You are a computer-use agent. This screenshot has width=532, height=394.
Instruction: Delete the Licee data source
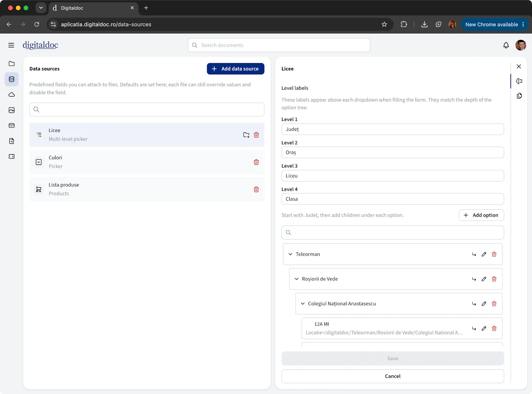256,135
